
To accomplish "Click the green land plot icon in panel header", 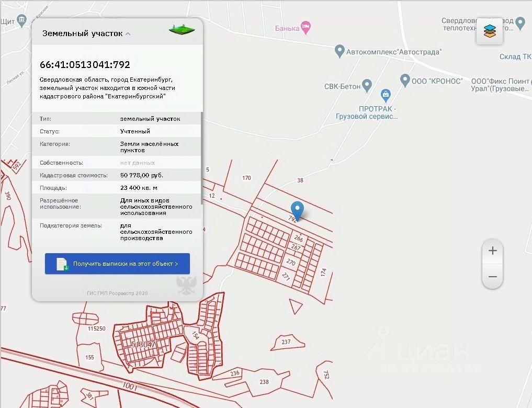I will [x=182, y=30].
